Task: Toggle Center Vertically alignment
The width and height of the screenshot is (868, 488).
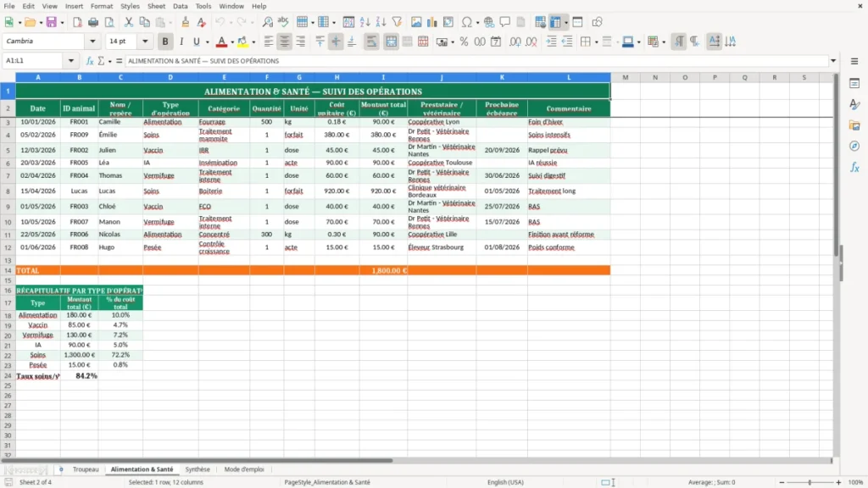Action: point(336,42)
